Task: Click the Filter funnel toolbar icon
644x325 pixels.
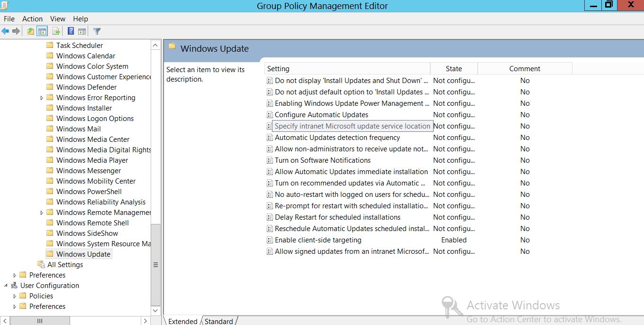Action: [97, 31]
